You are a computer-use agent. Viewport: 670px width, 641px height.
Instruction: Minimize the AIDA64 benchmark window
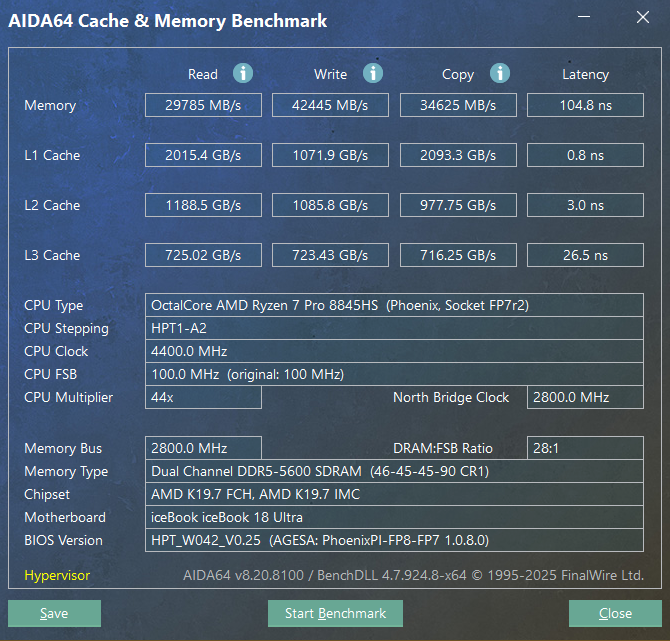coord(584,17)
